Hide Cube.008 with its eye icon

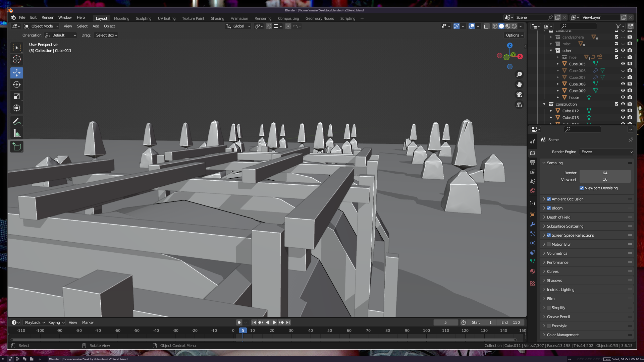[623, 84]
